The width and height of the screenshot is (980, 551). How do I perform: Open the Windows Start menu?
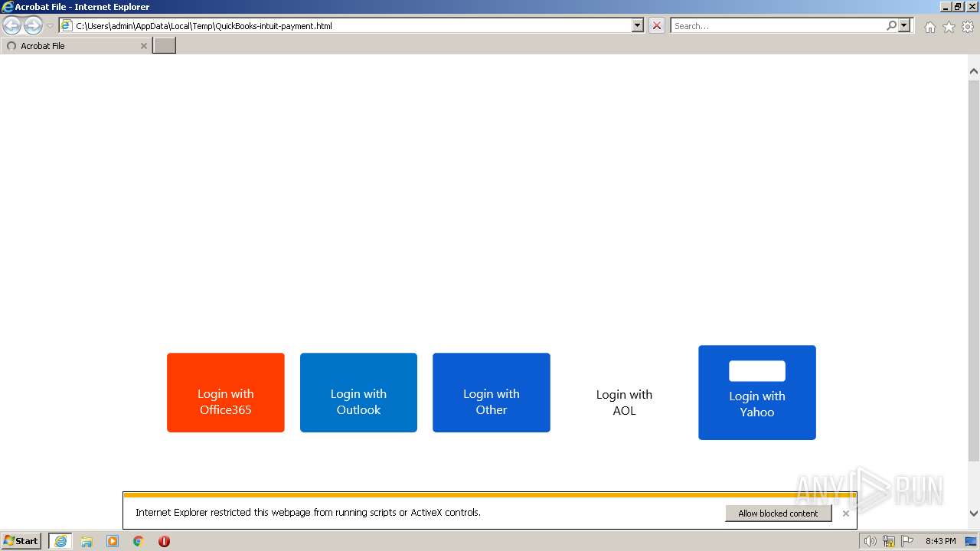coord(21,541)
